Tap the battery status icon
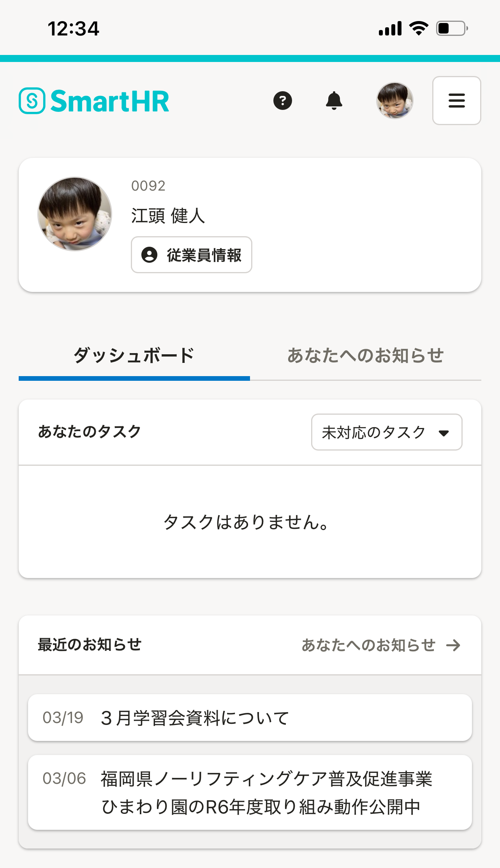Screen dimensions: 500x868 [x=452, y=28]
